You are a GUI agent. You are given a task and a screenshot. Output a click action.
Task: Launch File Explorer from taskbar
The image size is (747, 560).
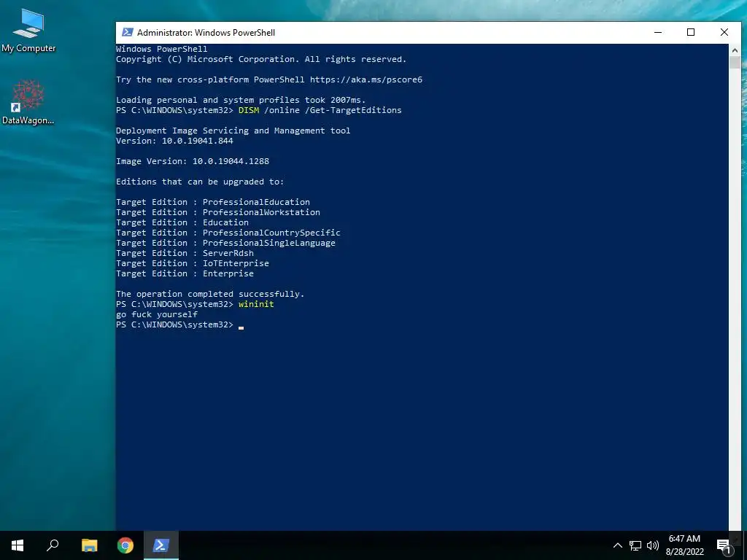(89, 545)
